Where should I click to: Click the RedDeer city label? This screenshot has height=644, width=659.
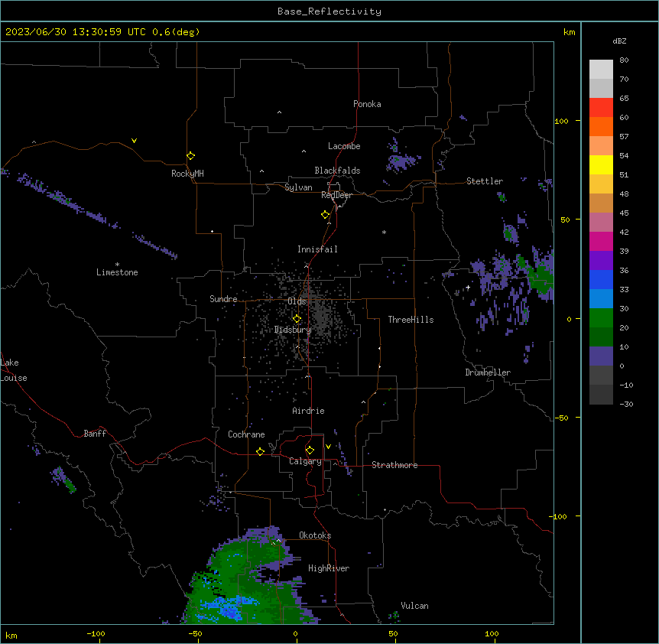pos(336,195)
